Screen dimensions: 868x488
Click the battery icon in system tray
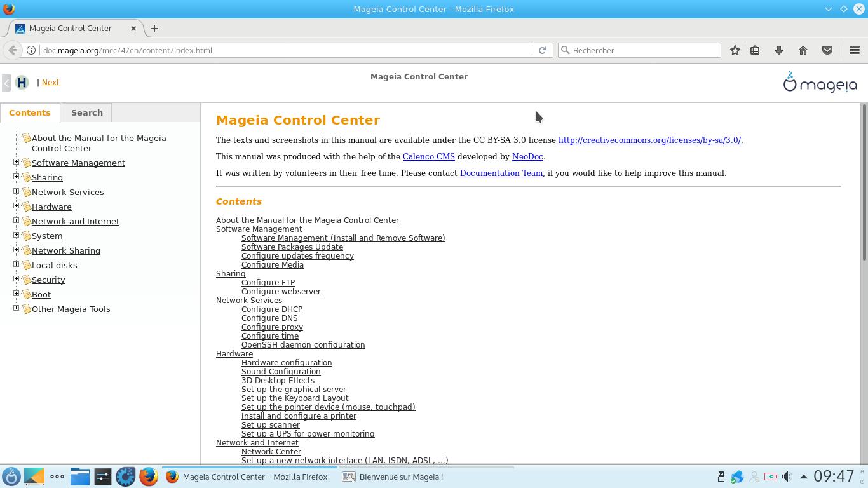770,477
